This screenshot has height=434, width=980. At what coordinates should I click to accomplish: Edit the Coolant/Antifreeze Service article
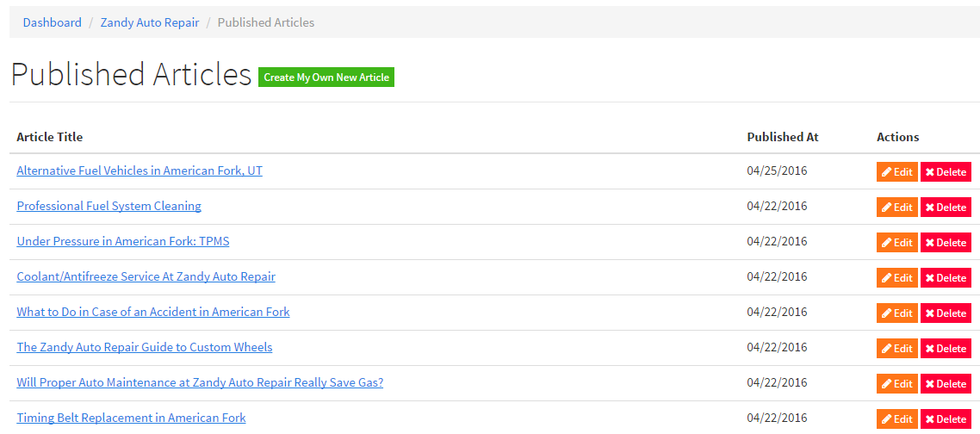point(896,277)
